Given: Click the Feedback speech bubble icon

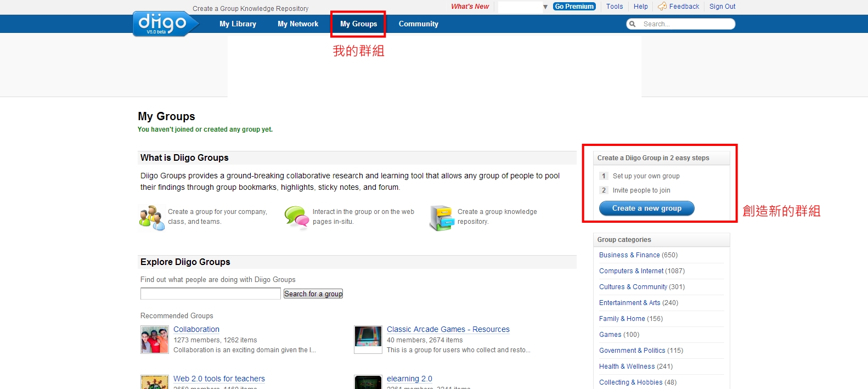Looking at the screenshot, I should pyautogui.click(x=662, y=7).
